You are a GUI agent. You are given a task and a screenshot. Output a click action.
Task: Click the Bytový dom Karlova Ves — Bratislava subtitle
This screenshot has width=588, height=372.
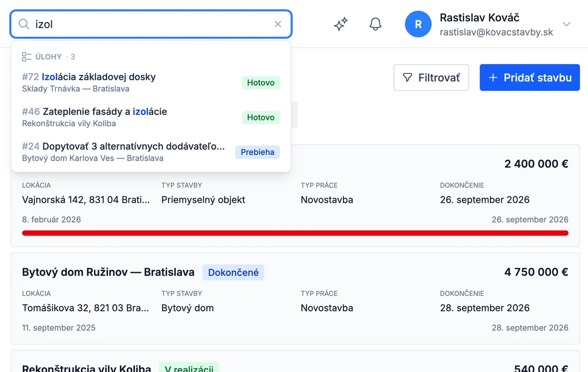pos(93,158)
